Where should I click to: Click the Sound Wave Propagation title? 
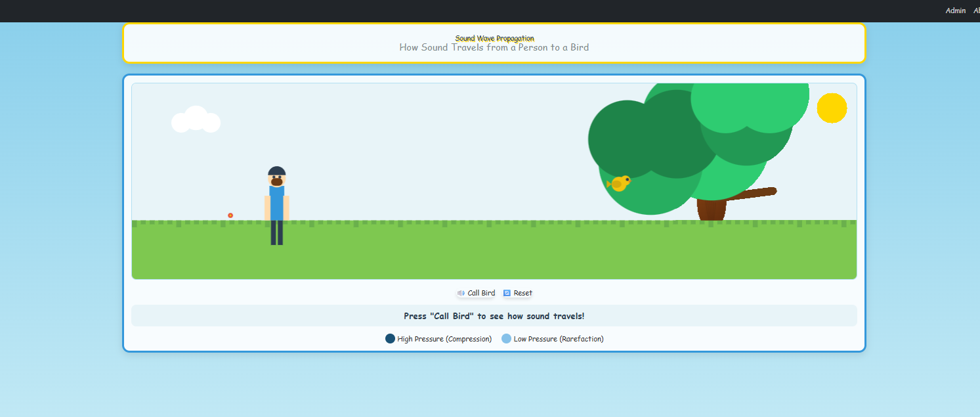[x=494, y=38]
